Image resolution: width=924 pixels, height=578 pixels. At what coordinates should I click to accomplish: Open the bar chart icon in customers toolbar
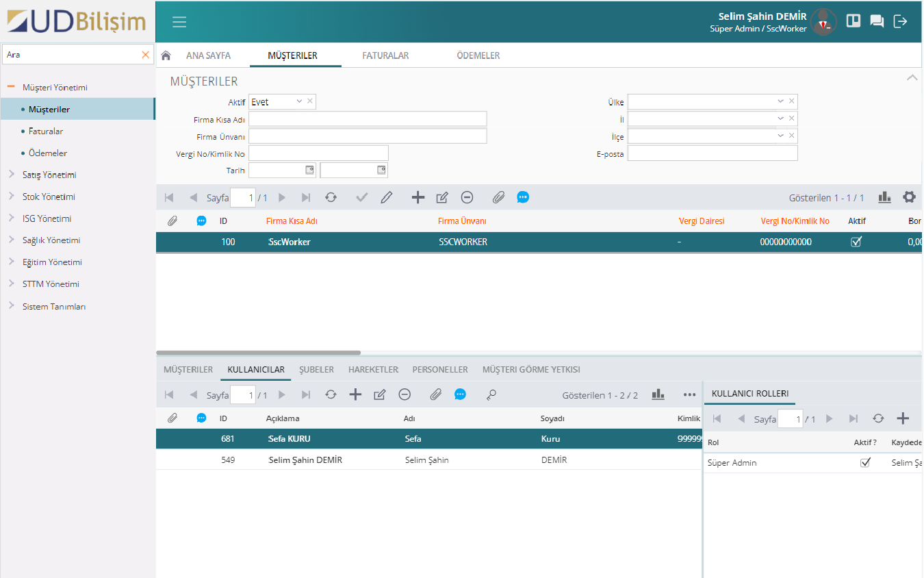coord(884,197)
